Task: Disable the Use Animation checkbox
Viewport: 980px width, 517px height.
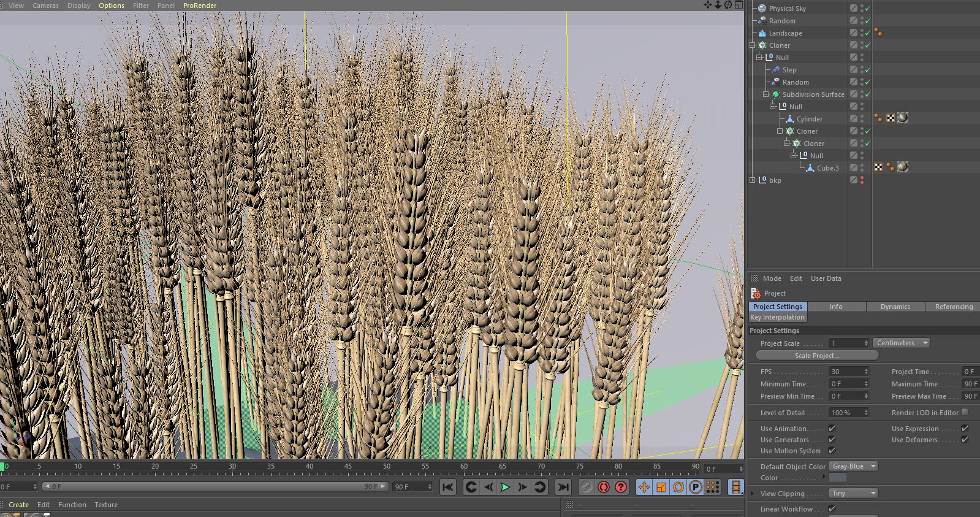Action: click(832, 429)
